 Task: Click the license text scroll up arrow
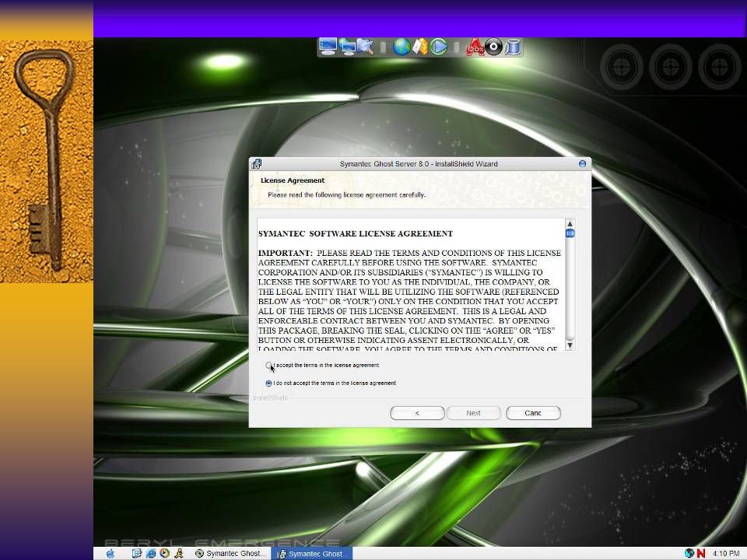pos(570,223)
